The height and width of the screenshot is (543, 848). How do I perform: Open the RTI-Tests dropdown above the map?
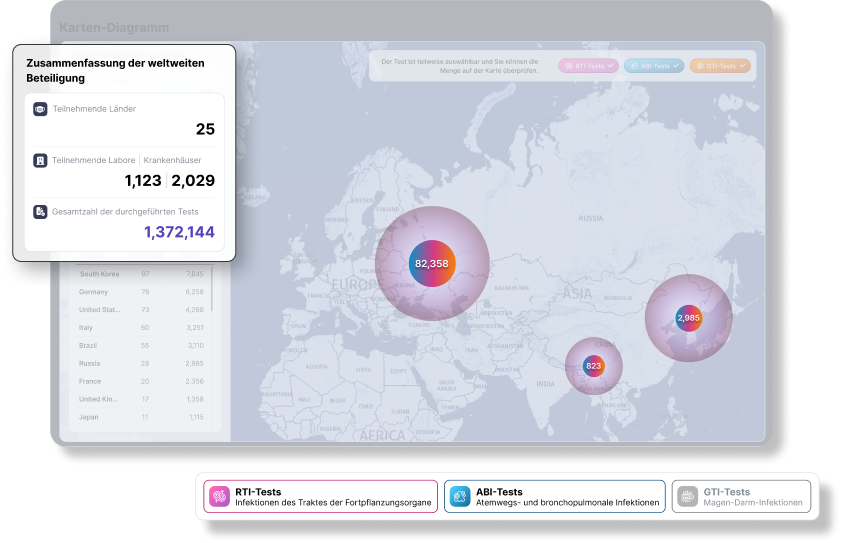coord(588,66)
